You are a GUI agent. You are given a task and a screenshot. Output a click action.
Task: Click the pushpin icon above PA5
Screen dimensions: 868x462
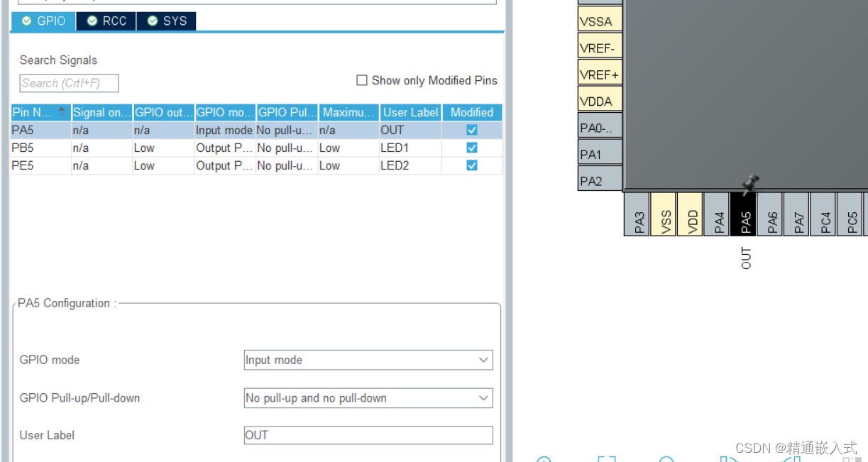(x=750, y=185)
